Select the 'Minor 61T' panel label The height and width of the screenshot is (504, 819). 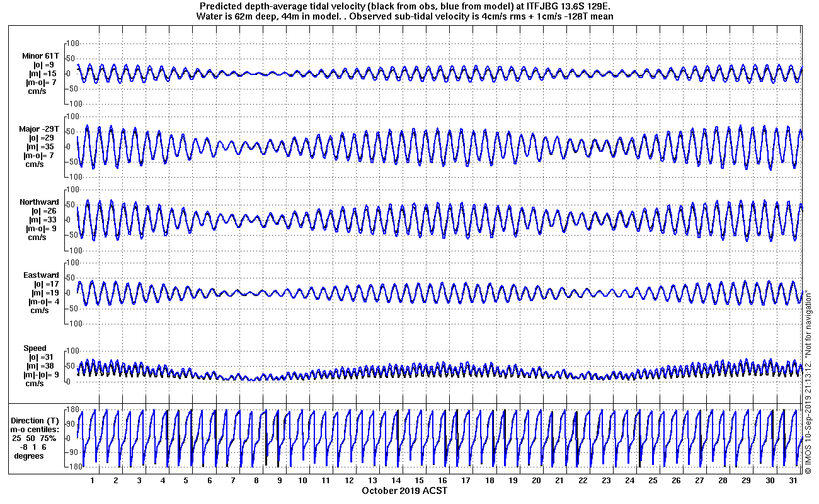tap(40, 56)
